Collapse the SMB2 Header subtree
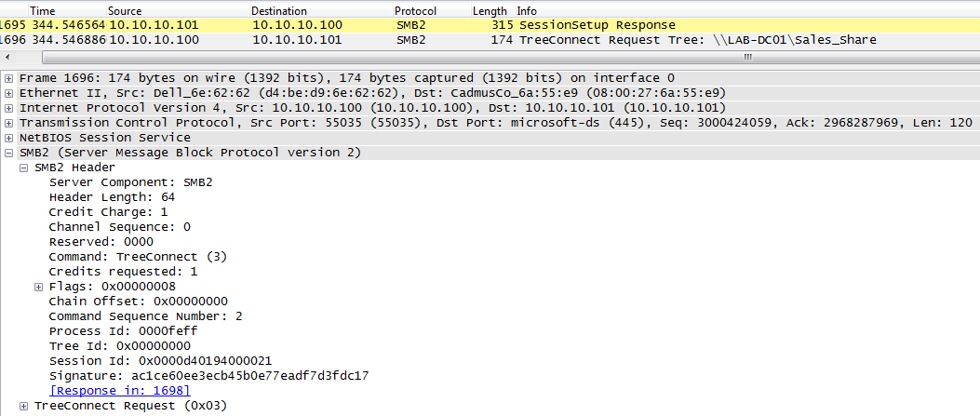Screen dimensions: 980x416 click(24, 168)
